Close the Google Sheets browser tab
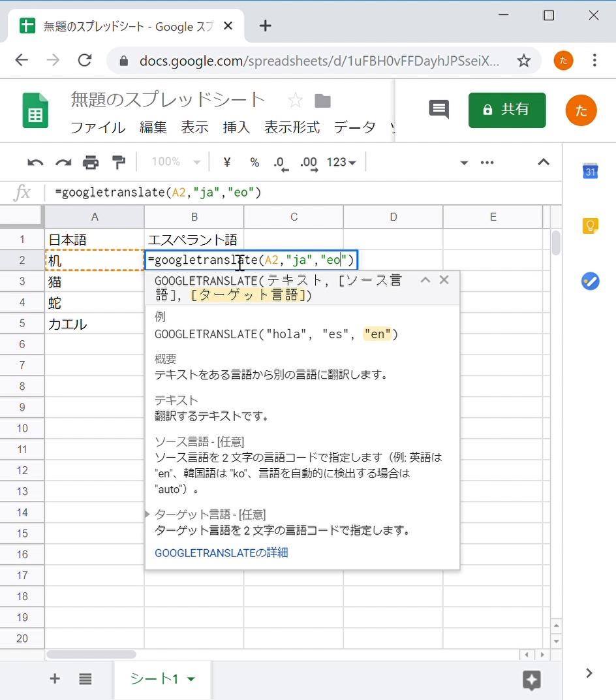Screen dimensions: 616x700 coord(228,26)
